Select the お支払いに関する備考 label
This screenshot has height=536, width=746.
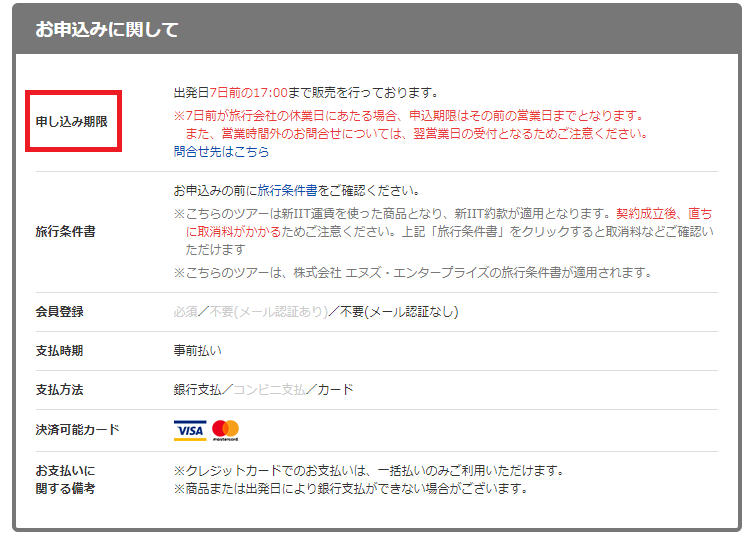point(66,480)
